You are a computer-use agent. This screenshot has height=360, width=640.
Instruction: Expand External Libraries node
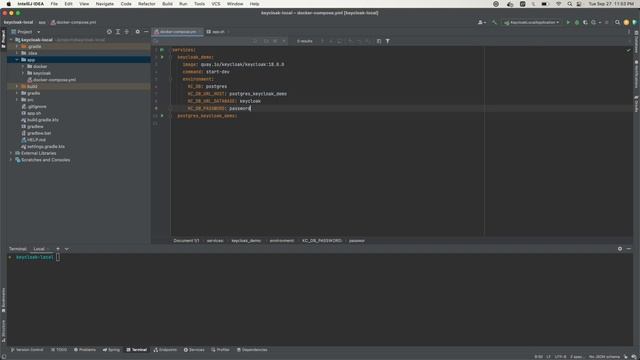(x=11, y=153)
